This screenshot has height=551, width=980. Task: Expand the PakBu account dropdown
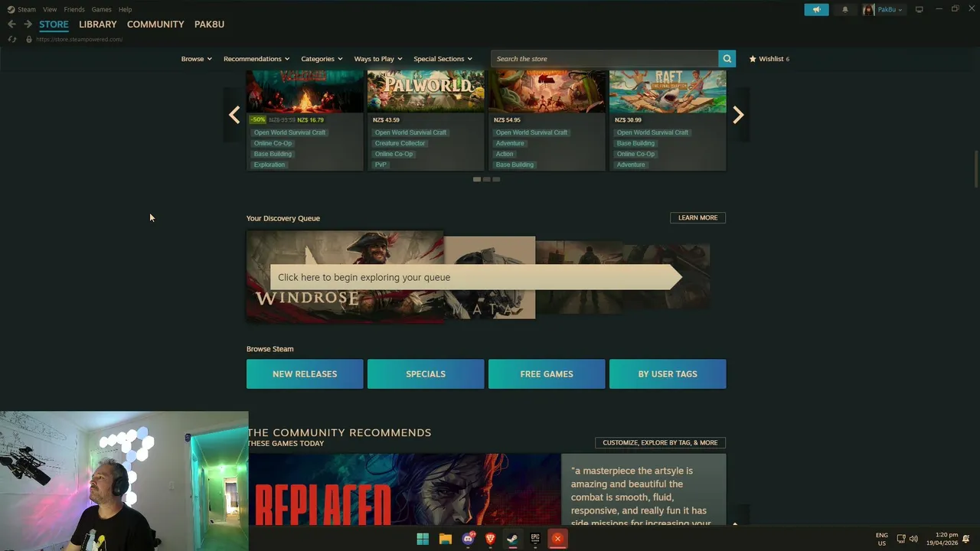click(890, 9)
